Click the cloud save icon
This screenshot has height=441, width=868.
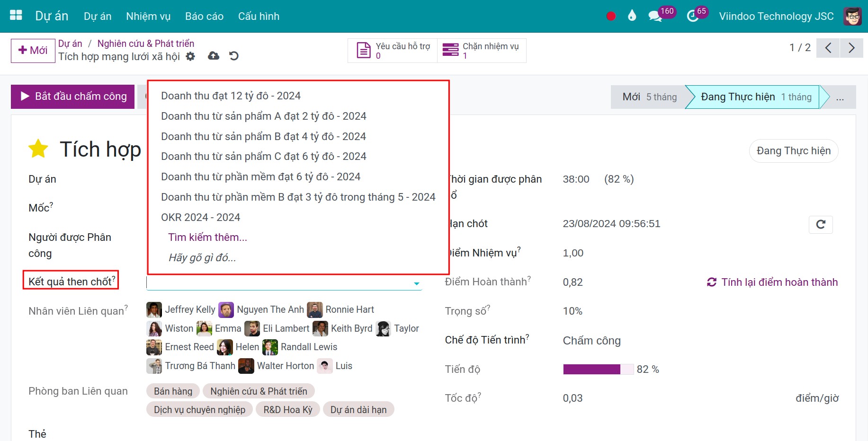[x=214, y=56]
